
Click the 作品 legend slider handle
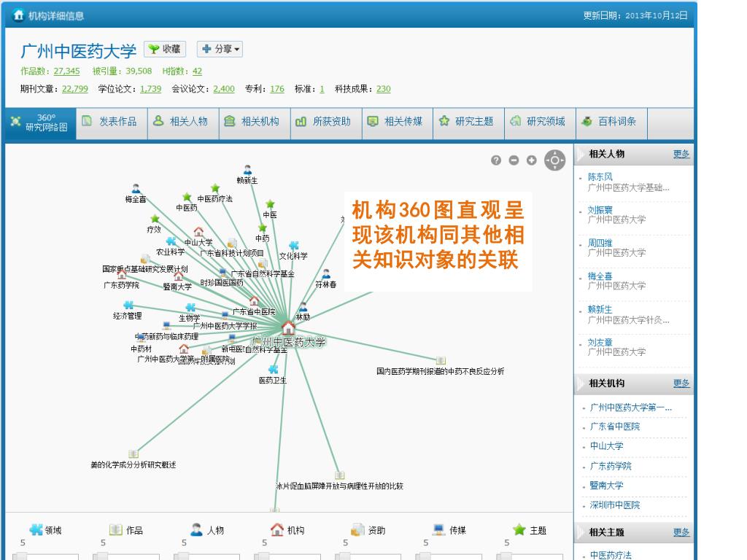tap(101, 556)
